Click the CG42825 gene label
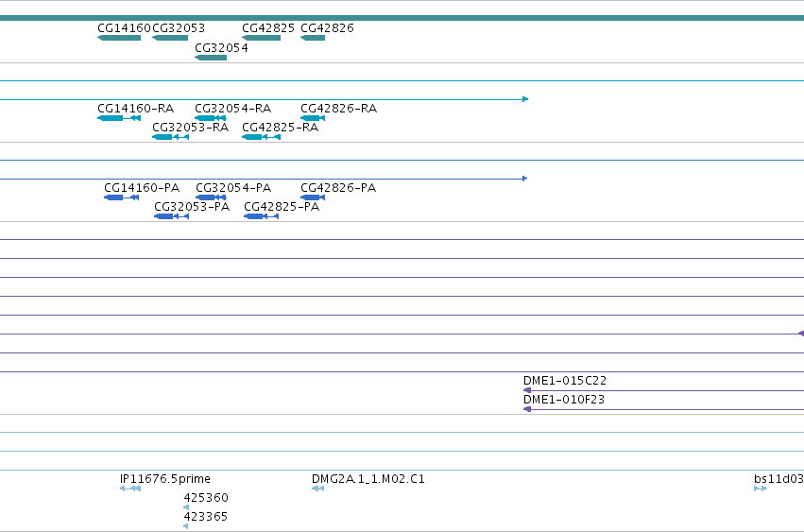This screenshot has width=804, height=532. [x=268, y=27]
